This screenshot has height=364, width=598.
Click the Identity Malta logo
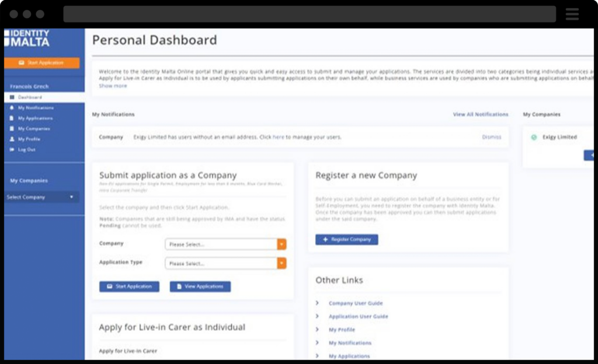[x=27, y=38]
